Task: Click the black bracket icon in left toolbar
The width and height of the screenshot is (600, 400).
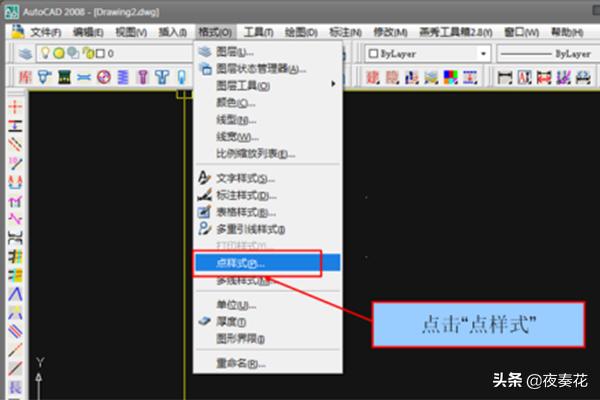Action: 15,238
